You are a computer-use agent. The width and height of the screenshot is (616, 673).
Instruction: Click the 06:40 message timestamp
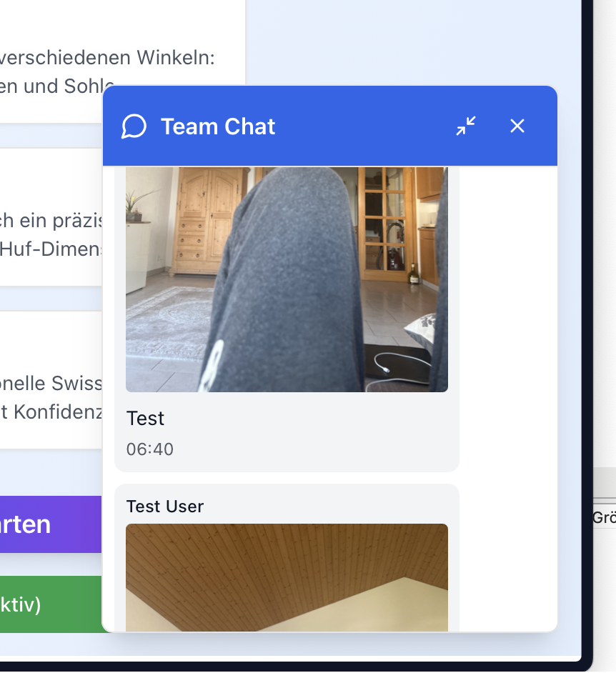coord(149,449)
